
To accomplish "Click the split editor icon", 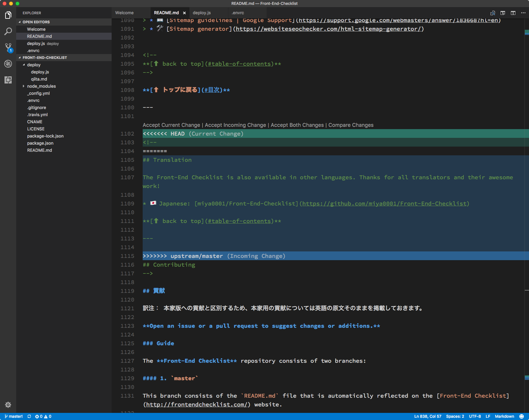I will (x=513, y=13).
